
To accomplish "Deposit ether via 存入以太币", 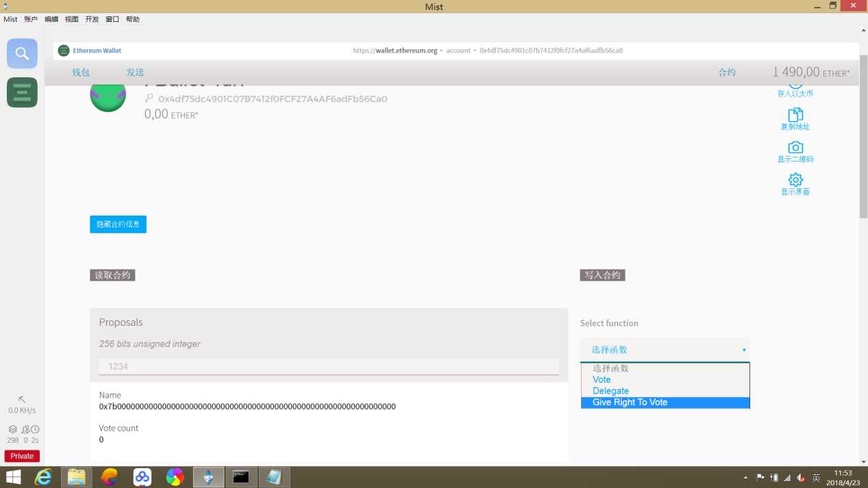I will pos(795,93).
